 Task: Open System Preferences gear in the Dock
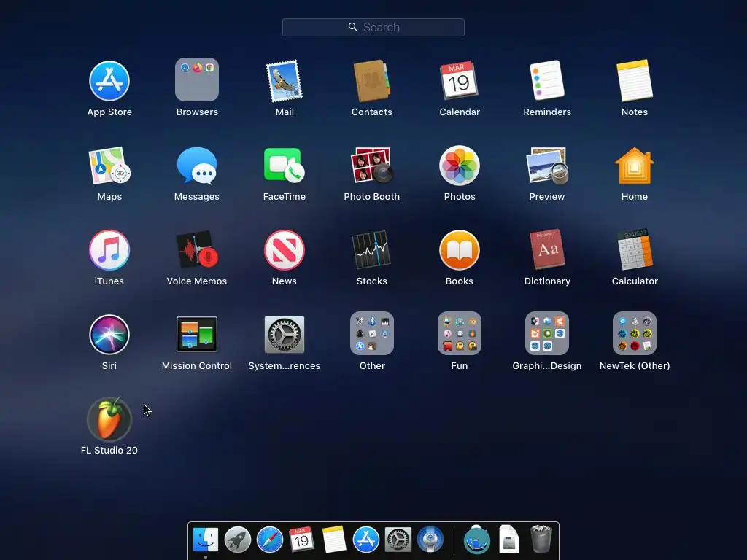tap(398, 540)
